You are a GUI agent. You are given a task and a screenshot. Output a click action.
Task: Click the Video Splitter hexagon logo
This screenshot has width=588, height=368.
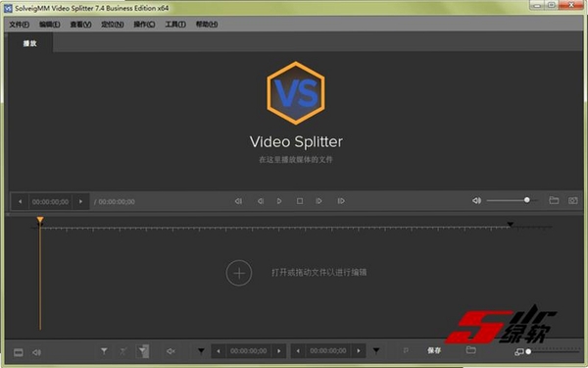point(296,93)
